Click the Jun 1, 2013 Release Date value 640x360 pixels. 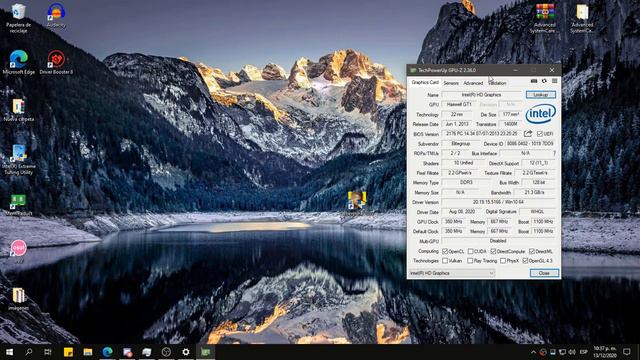pyautogui.click(x=457, y=124)
